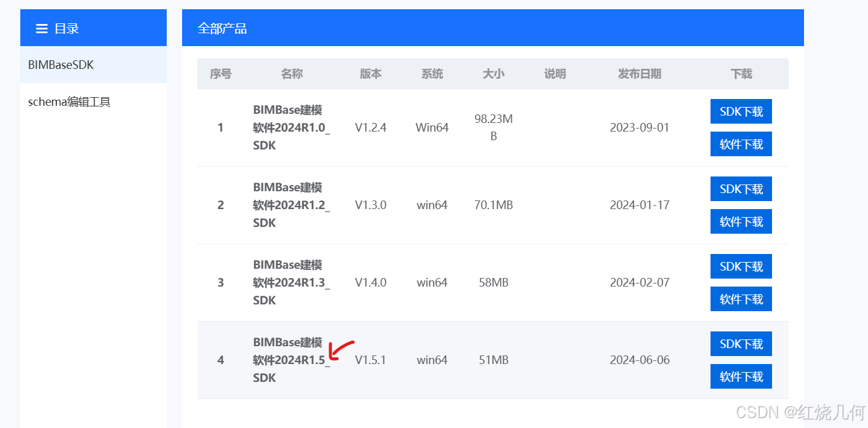Select BIMBaseSDK in the sidebar
Screen dimensions: 868x428
[x=94, y=65]
